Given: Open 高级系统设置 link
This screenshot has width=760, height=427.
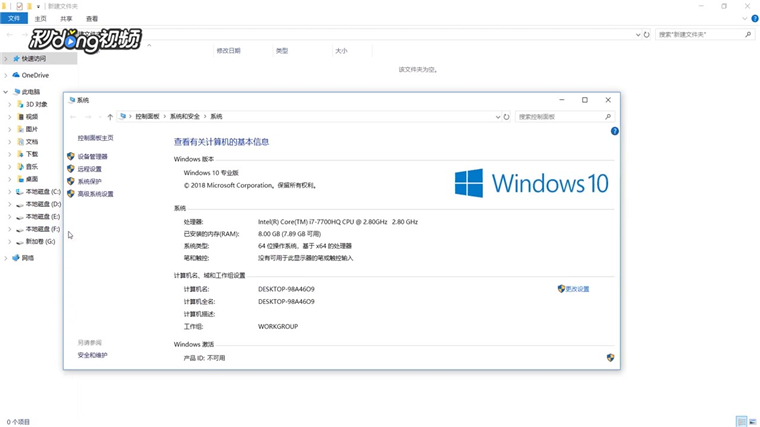Looking at the screenshot, I should point(95,194).
